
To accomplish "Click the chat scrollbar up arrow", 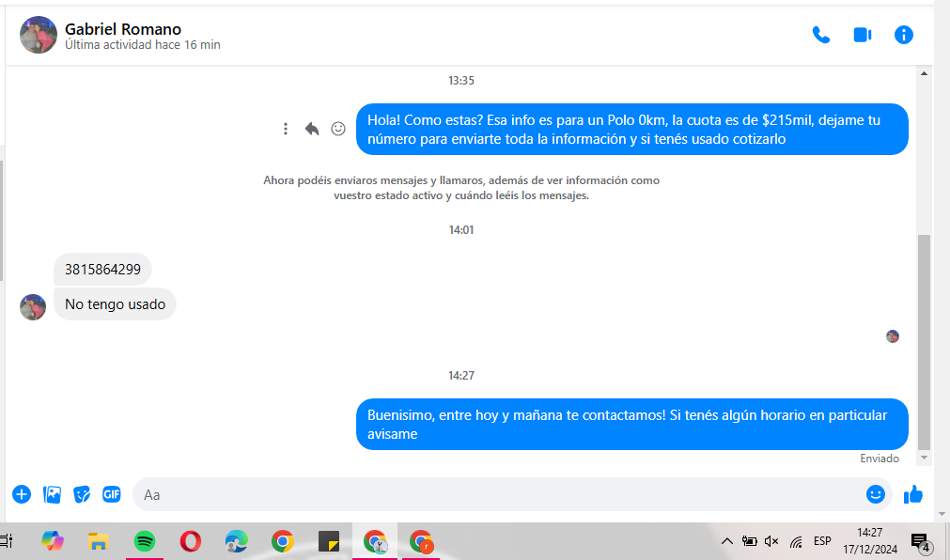I will [x=924, y=73].
